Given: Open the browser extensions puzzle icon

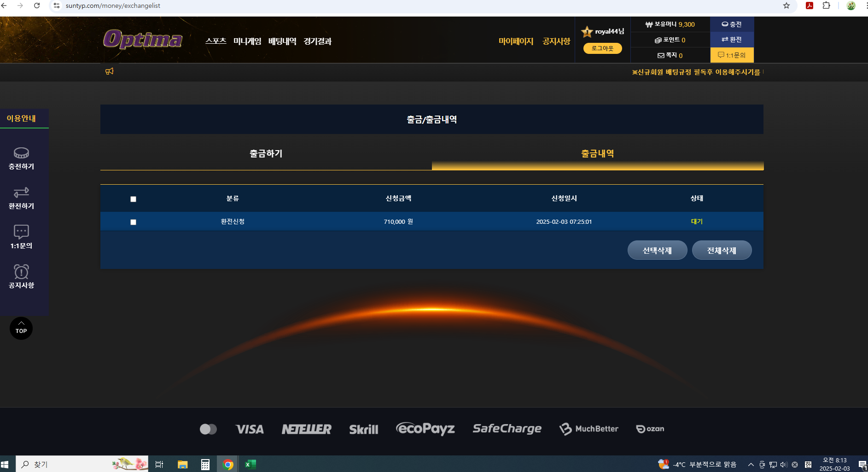Looking at the screenshot, I should (826, 6).
